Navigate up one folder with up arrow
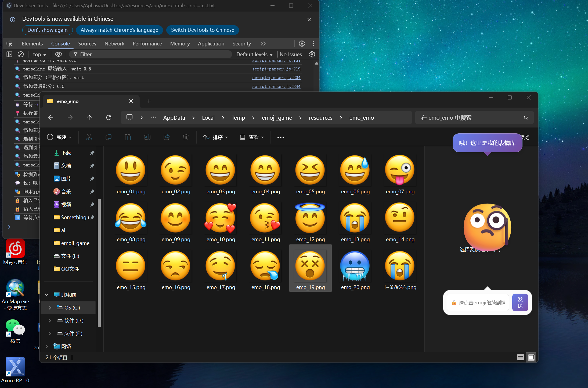This screenshot has width=588, height=388. (x=89, y=118)
